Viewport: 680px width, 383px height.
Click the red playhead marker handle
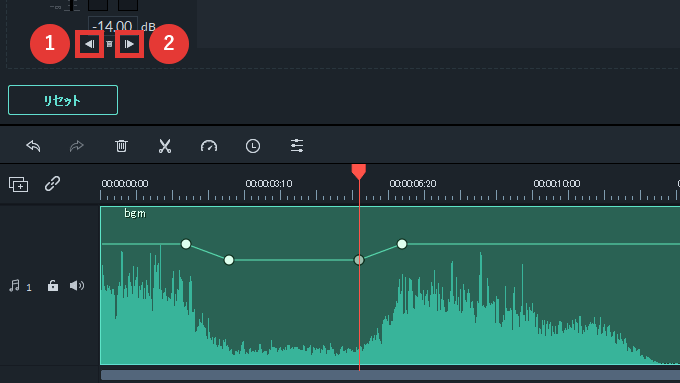[359, 171]
